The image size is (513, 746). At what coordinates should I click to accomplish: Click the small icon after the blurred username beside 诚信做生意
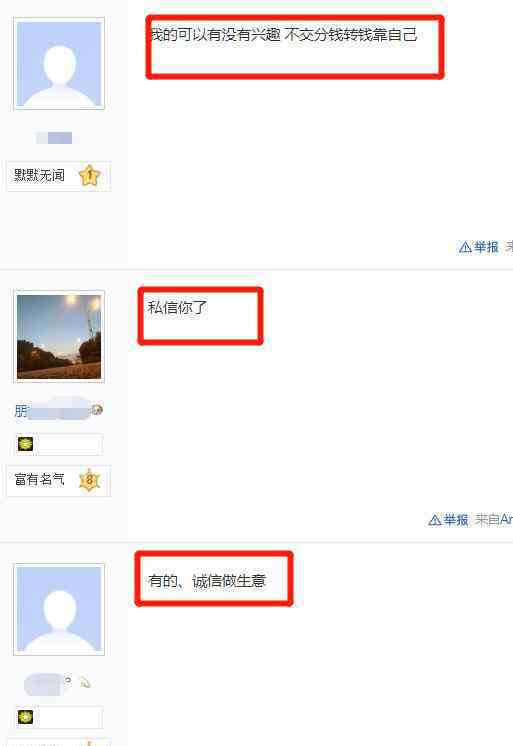point(85,682)
